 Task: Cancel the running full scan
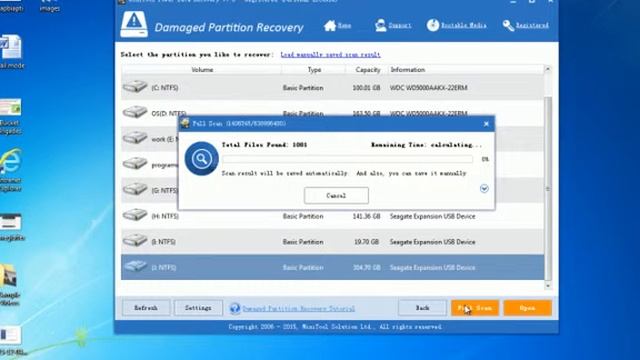(x=336, y=196)
